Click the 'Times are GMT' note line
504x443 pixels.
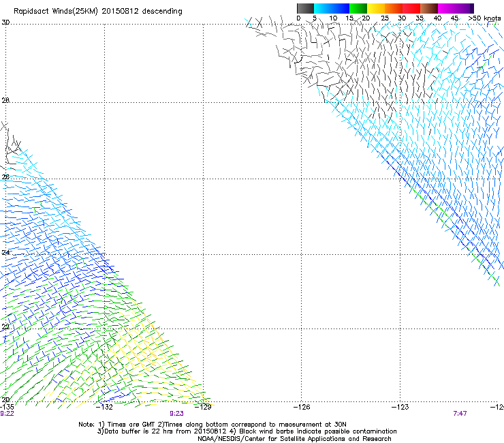pos(212,425)
